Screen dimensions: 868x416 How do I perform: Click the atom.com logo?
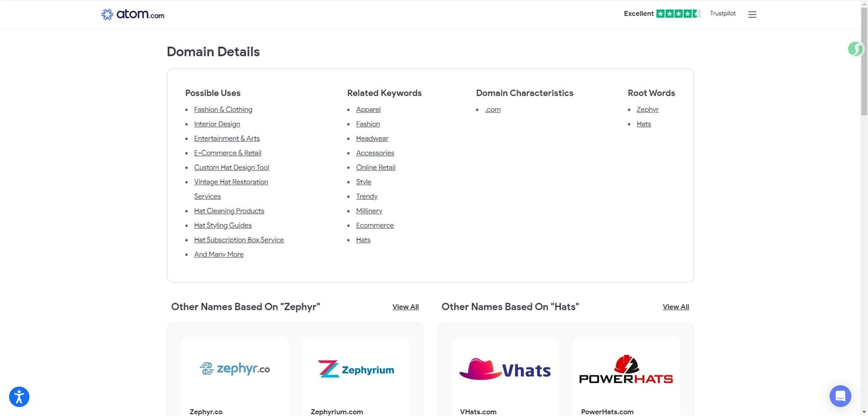coord(133,14)
